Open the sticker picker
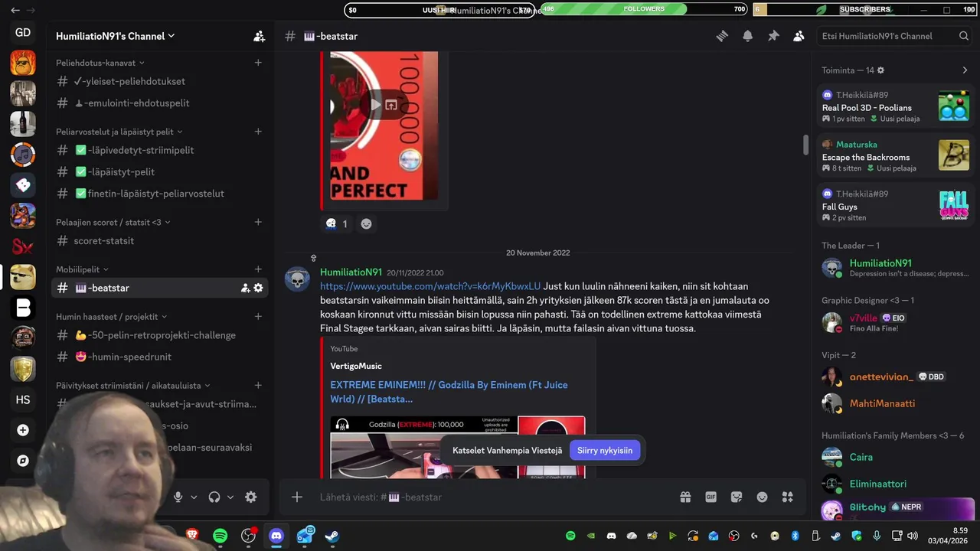The image size is (980, 551). [737, 497]
